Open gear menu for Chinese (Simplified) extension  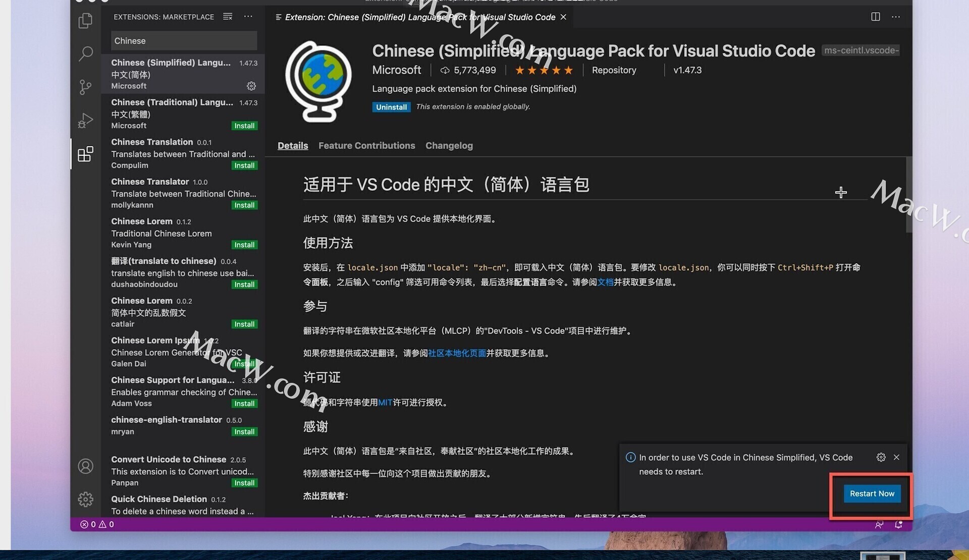(251, 86)
